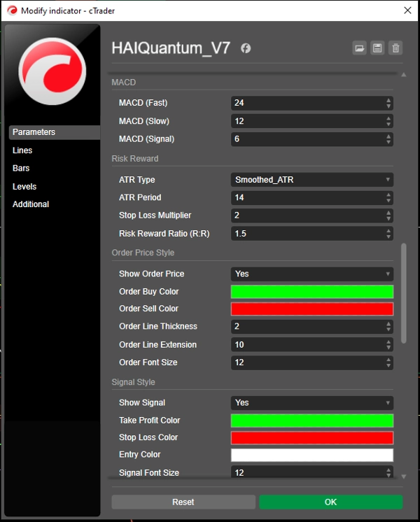This screenshot has width=420, height=522.
Task: Click the cTrader icon in the title bar
Action: tap(12, 10)
